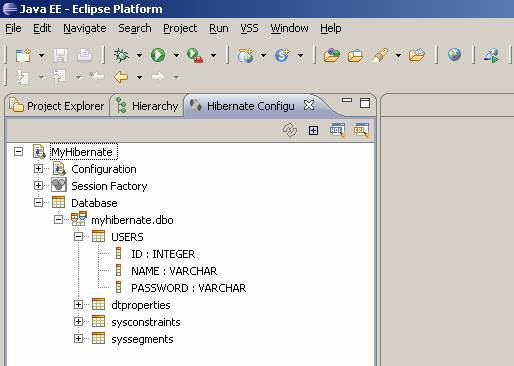514x366 pixels.
Task: Click the green Run button icon
Action: click(x=158, y=55)
